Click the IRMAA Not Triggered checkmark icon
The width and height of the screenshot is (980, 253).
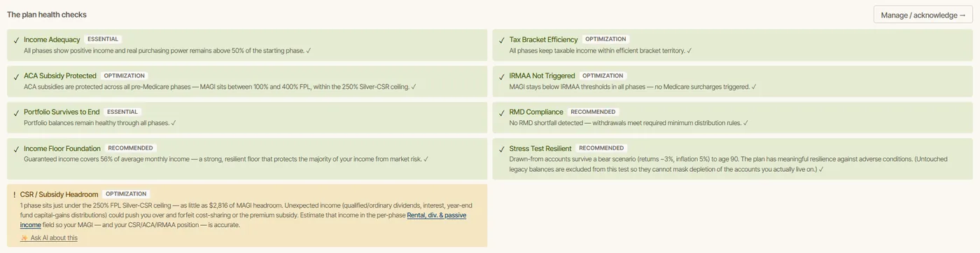(501, 76)
